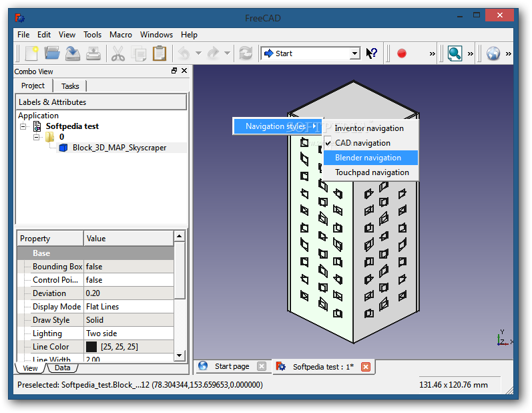Viewport: 532px width, 413px height.
Task: Expand hidden web toolbar items chevron
Action: pos(508,53)
